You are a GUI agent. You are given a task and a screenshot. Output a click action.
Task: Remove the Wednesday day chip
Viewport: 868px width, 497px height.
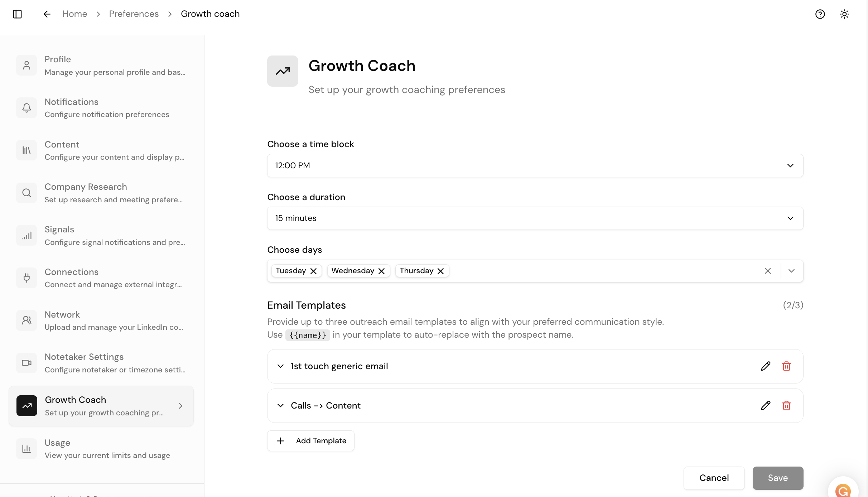pos(382,271)
